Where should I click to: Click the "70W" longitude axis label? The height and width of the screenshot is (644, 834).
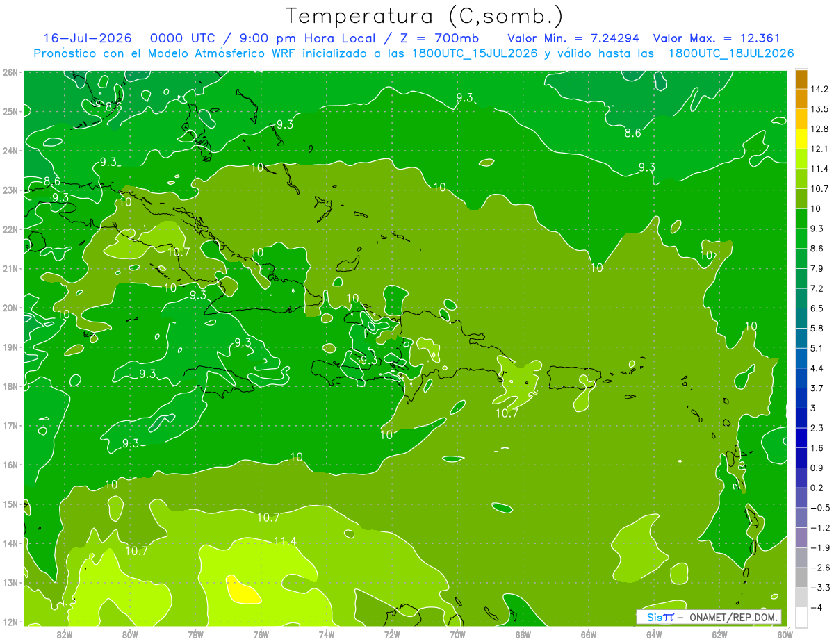click(457, 634)
